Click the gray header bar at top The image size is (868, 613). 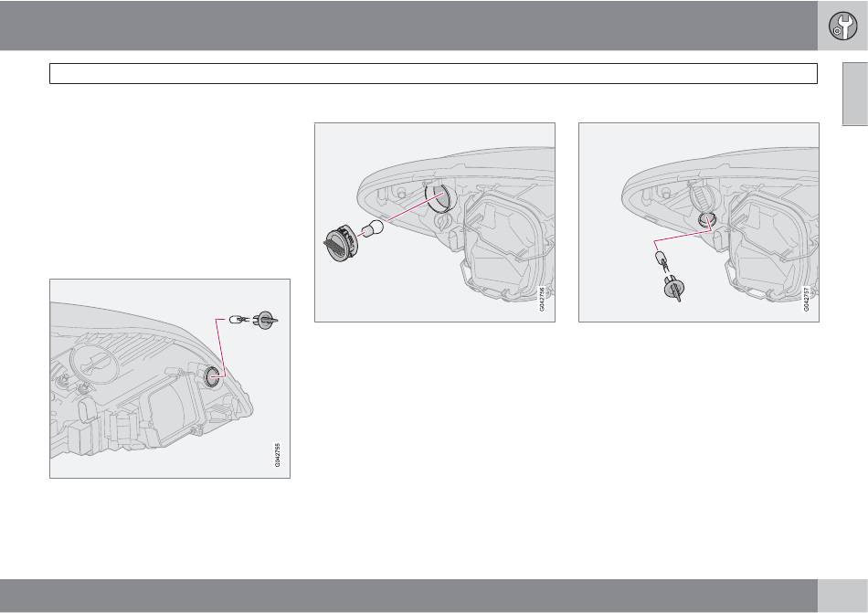tap(408, 26)
